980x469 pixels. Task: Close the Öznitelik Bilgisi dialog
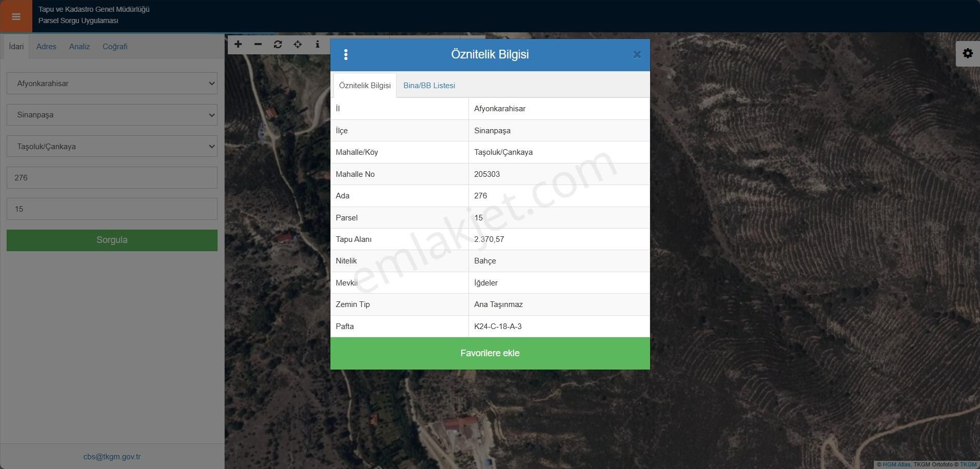[x=637, y=55]
